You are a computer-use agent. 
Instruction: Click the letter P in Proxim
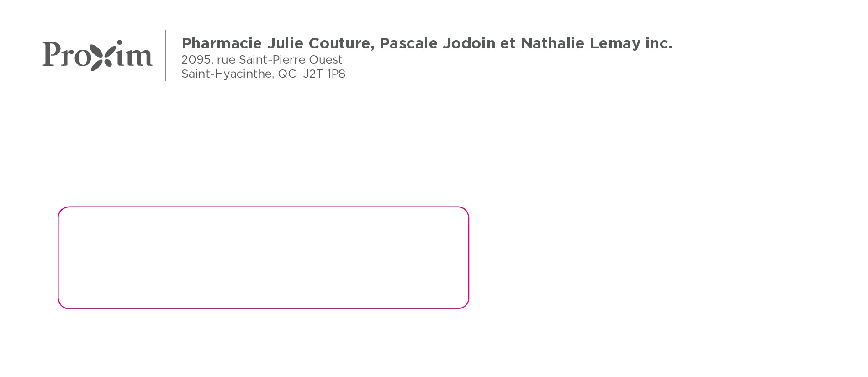point(52,54)
